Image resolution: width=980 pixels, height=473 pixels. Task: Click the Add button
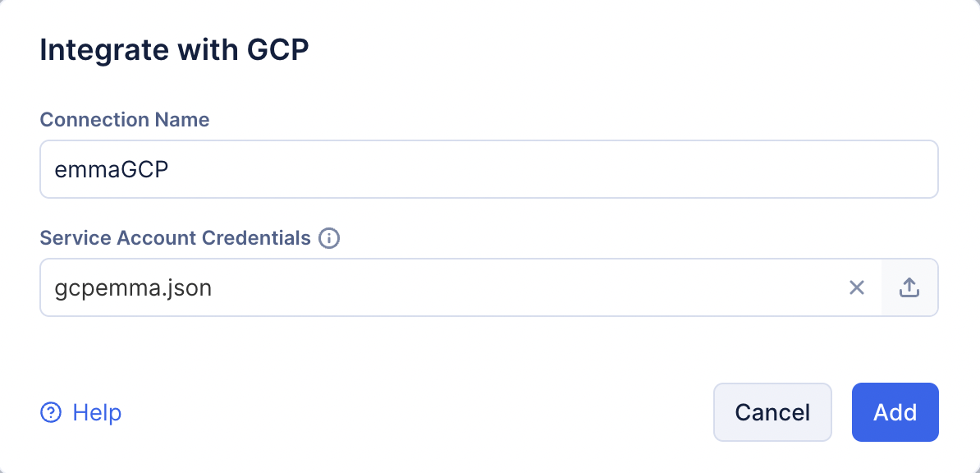tap(895, 412)
